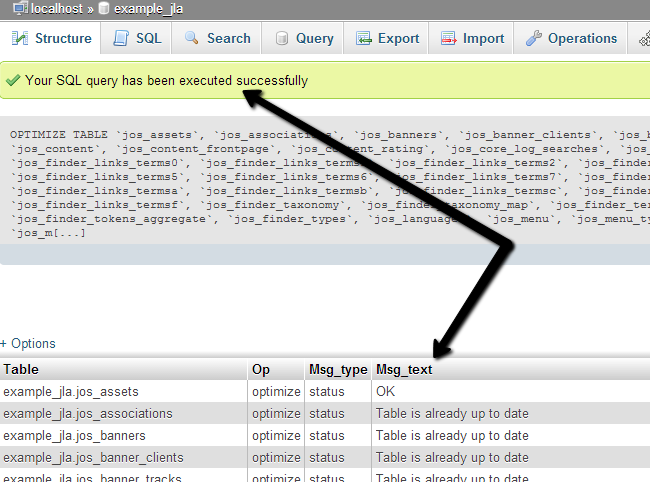Screen dimensions: 650x482
Task: Click the database icon beside example_jla
Action: pos(104,8)
